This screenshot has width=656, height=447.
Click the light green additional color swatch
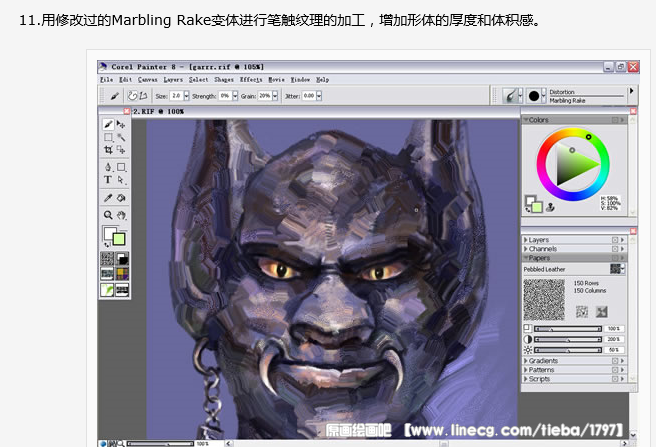coord(537,206)
